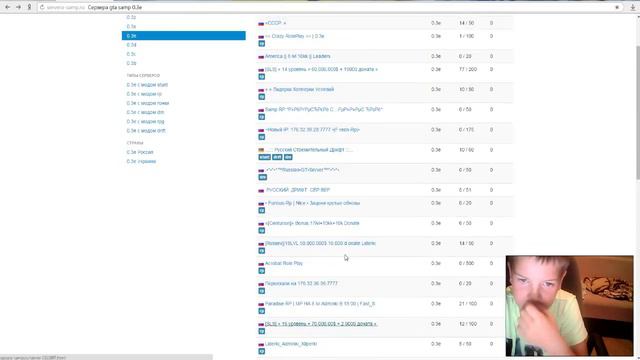Open the Переехали на 176.32 server link

(x=301, y=284)
